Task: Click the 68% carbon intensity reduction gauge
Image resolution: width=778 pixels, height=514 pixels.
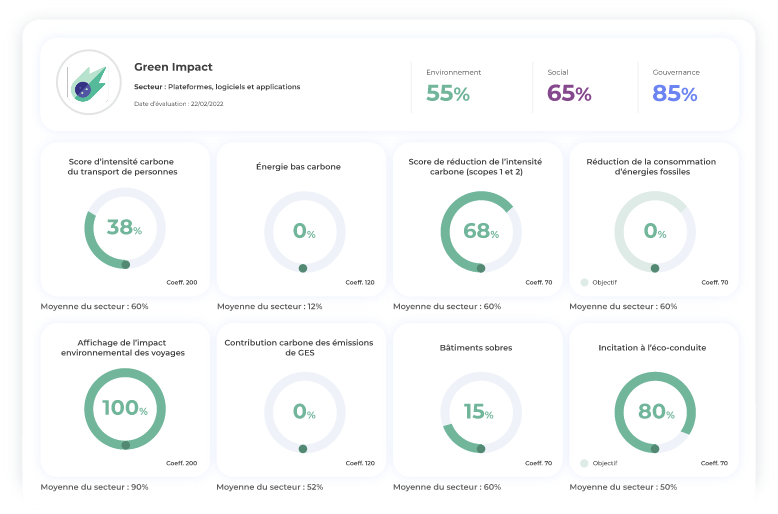Action: point(481,231)
